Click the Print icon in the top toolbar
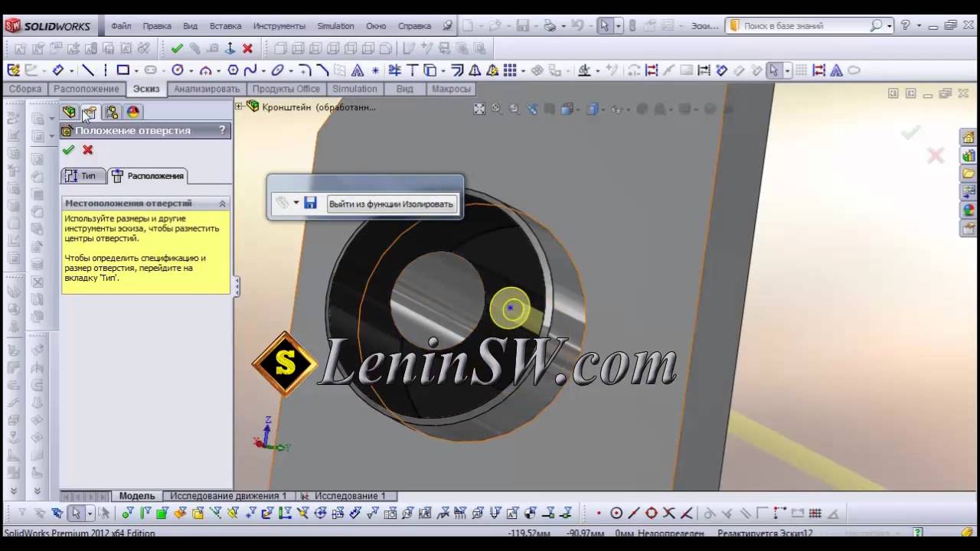Viewport: 980px width, 551px height. [x=549, y=25]
